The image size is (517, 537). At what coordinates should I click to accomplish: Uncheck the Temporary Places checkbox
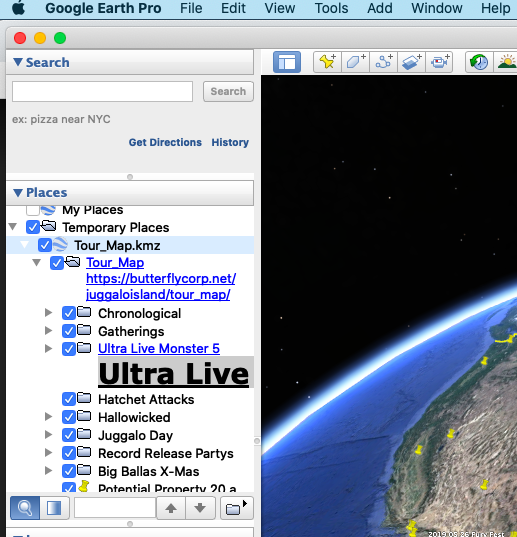click(x=33, y=227)
